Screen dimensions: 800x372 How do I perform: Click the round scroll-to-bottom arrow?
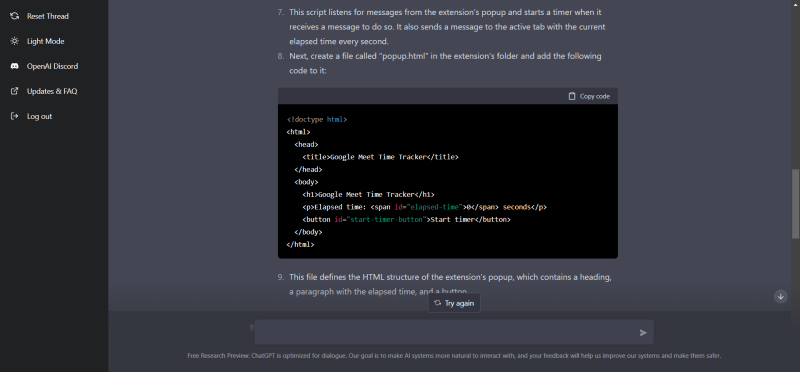click(x=781, y=296)
